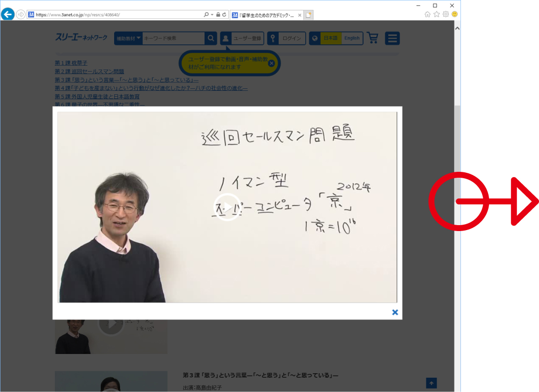Viewport: 539px width, 392px height.
Task: Click the address bar refresh icon
Action: click(x=224, y=14)
